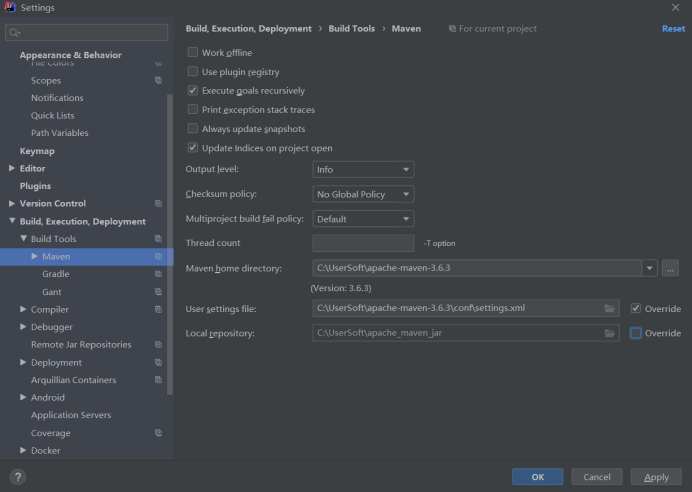Expand the Debugger node

23,327
